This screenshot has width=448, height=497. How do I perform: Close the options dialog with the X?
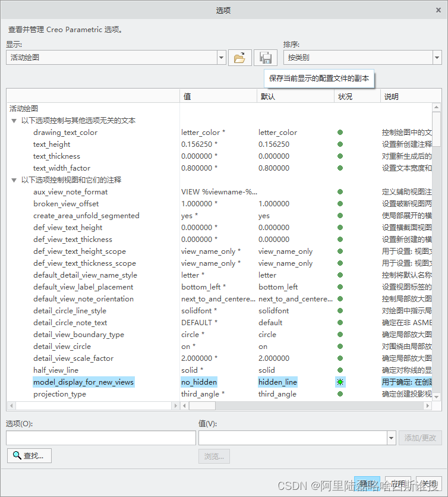pos(438,10)
